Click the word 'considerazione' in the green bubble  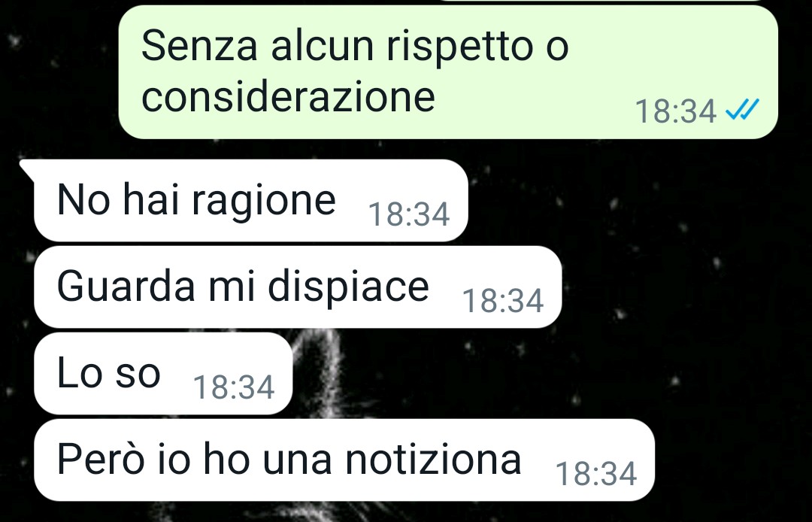pyautogui.click(x=288, y=97)
